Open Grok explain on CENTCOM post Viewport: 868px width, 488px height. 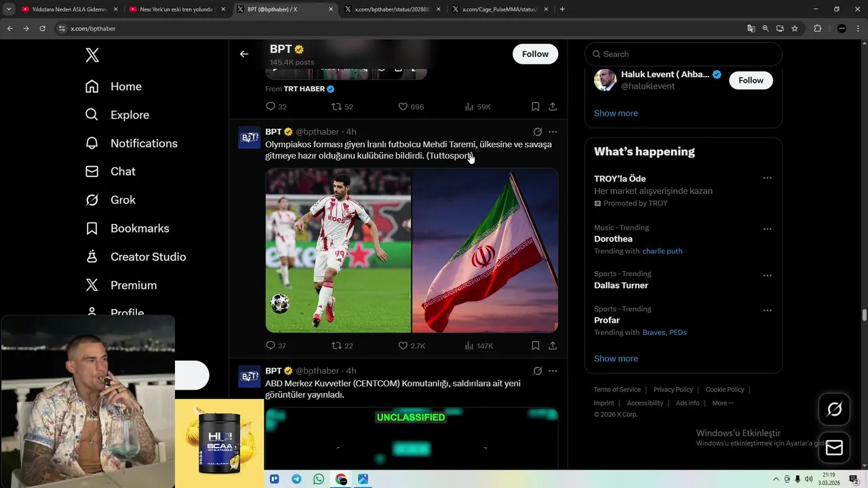click(537, 371)
